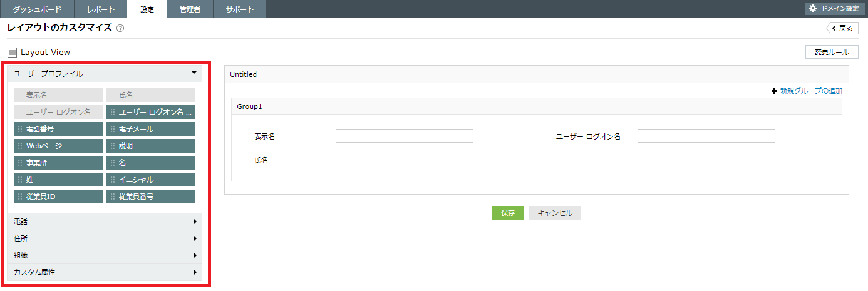Expand the 電話 section
The width and height of the screenshot is (868, 291).
point(195,222)
